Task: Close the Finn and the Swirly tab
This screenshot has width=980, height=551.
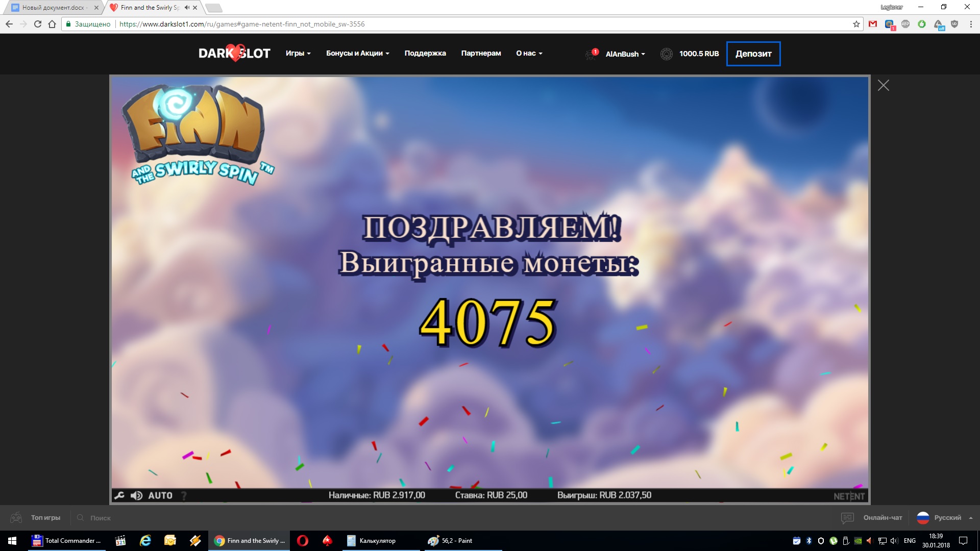Action: tap(195, 8)
